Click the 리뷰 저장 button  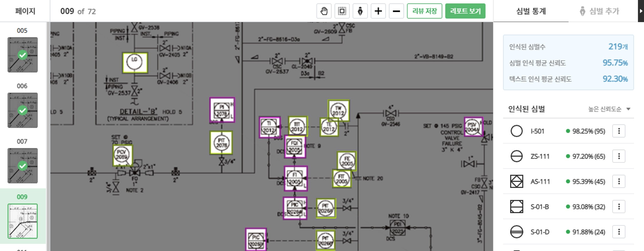[424, 11]
